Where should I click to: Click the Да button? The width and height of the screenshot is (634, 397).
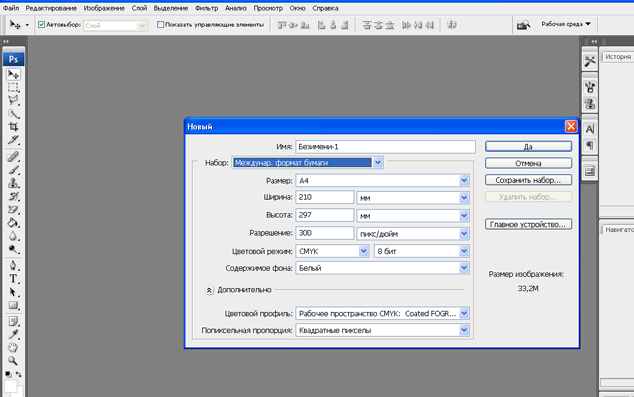[x=528, y=146]
